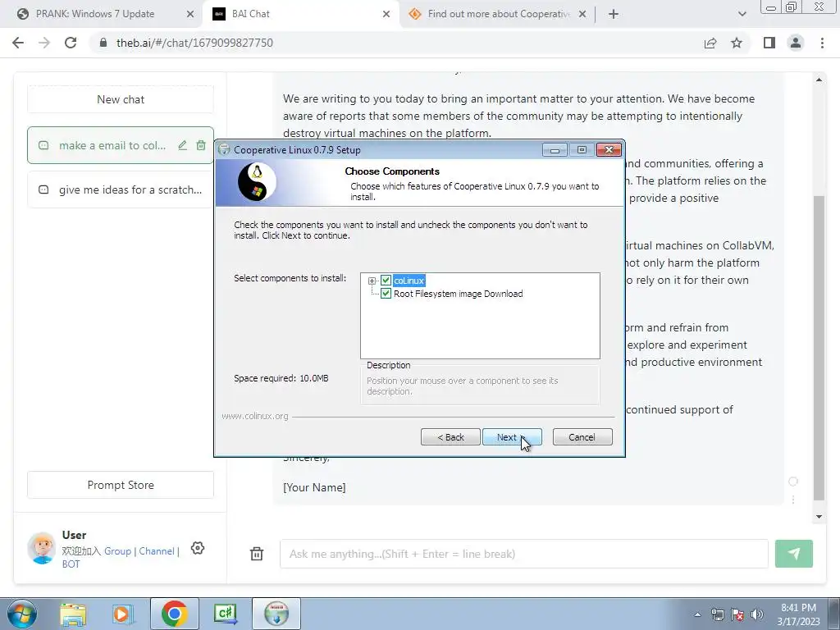Expand the coLinux component tree node
840x630 pixels.
(x=372, y=281)
